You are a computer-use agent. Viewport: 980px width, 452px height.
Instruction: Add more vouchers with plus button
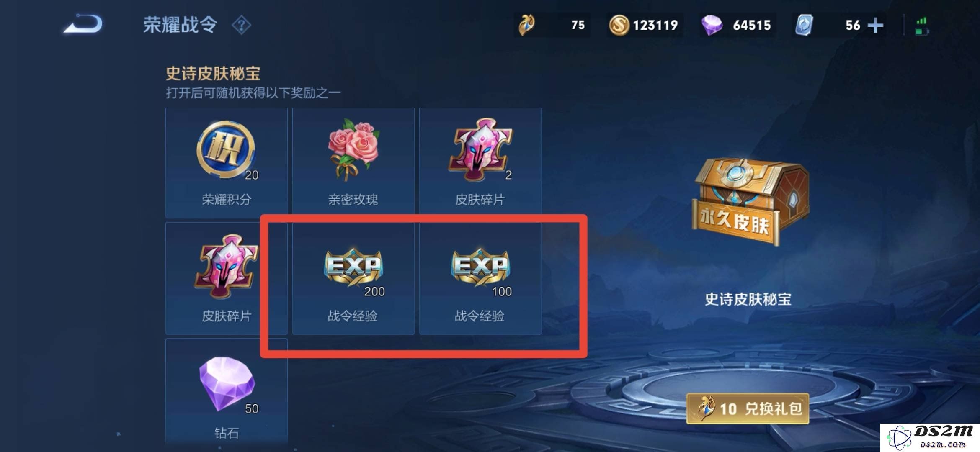pos(875,26)
